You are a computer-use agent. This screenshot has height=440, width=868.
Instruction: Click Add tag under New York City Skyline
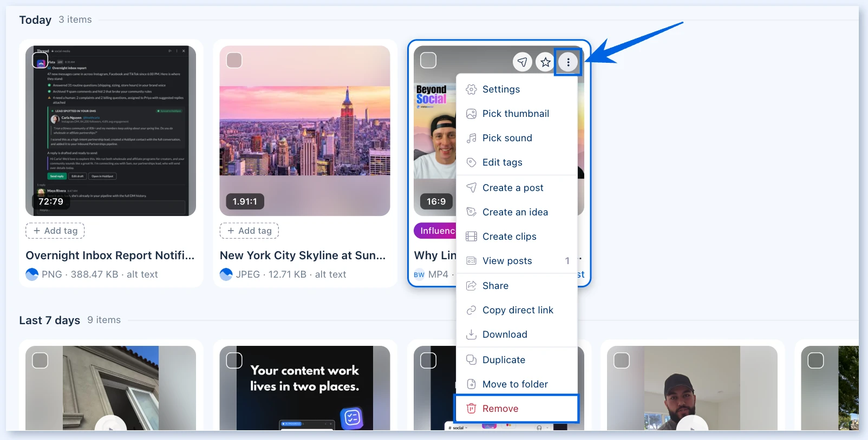(x=249, y=231)
